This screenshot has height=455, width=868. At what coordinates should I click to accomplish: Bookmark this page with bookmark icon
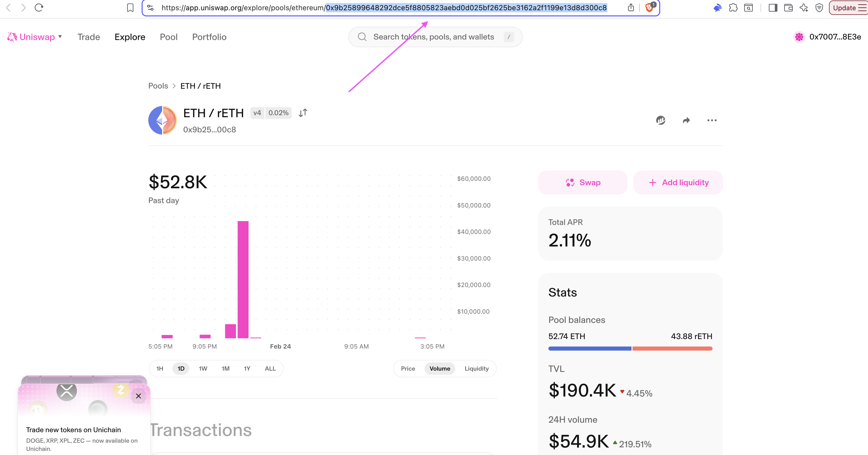(130, 7)
